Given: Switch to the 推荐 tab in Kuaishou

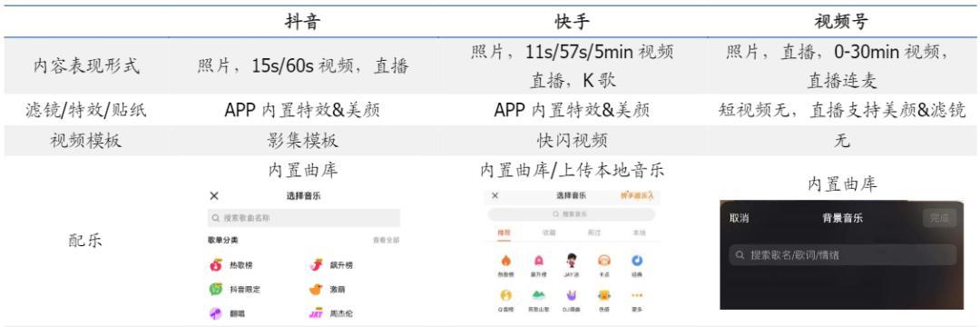Looking at the screenshot, I should tap(504, 233).
